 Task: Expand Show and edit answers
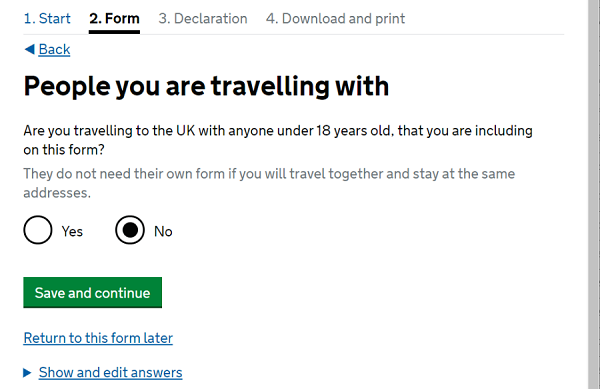pyautogui.click(x=111, y=373)
